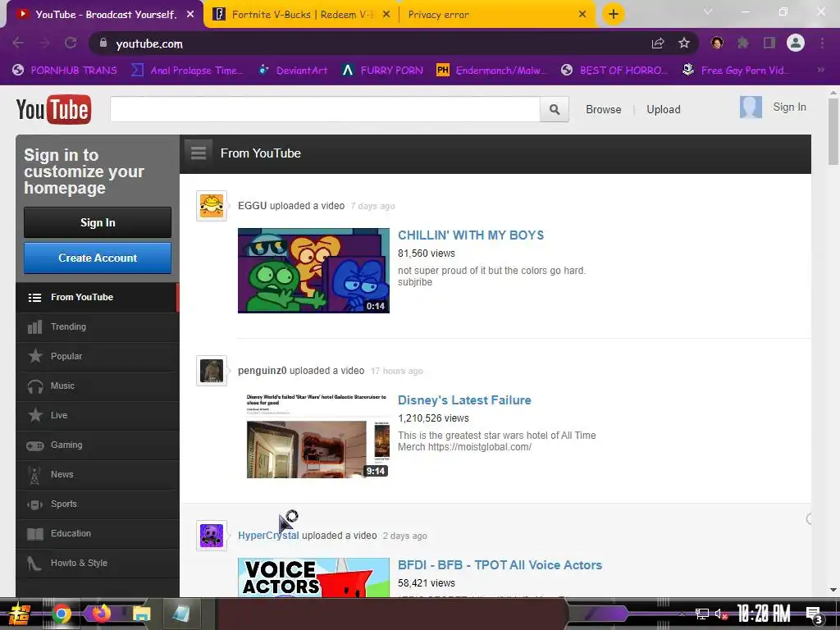Open the Popular category in sidebar

tap(97, 356)
